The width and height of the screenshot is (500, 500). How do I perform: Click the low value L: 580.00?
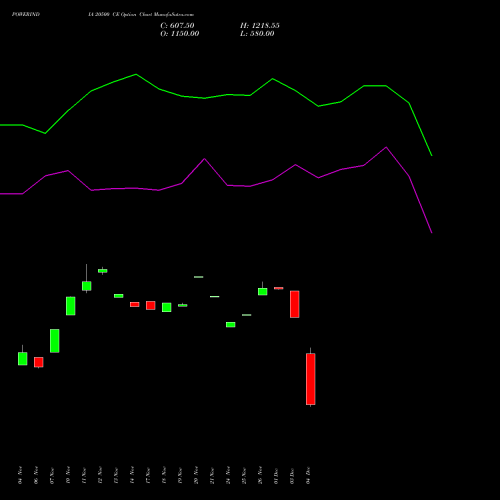257,34
